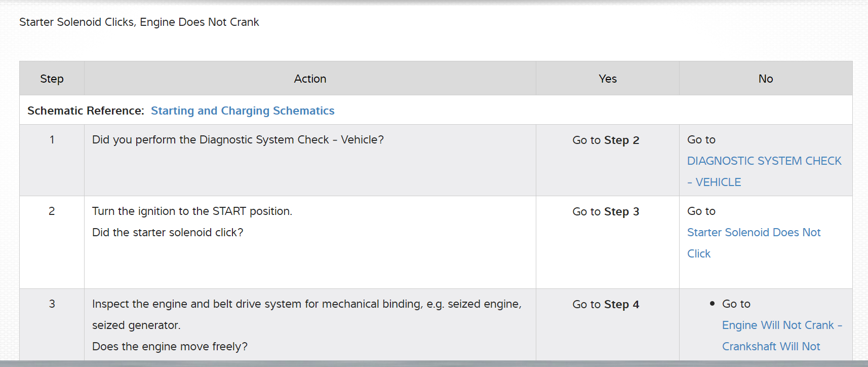
Task: Click 'Turn the ignition to the START position'
Action: (192, 211)
